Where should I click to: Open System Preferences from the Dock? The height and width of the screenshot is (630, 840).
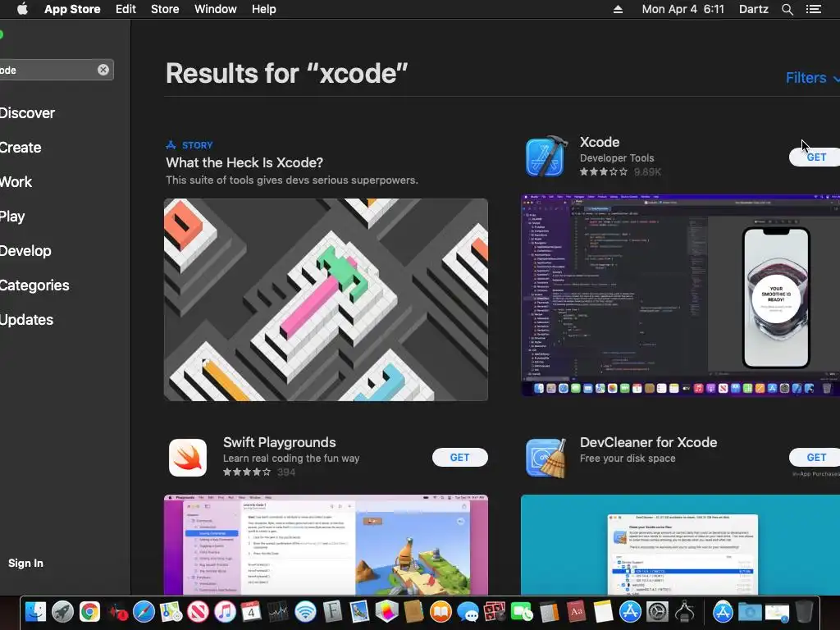tap(657, 611)
